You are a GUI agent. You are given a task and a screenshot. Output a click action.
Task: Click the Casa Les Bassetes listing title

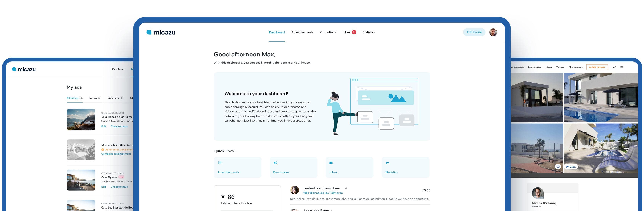[117, 208]
